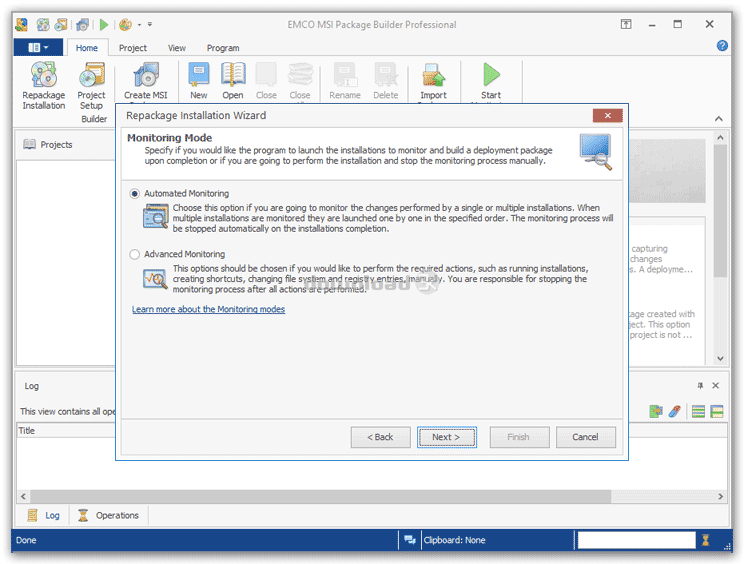Click the status bar search input field
Screen dimensions: 744x564
click(x=635, y=540)
